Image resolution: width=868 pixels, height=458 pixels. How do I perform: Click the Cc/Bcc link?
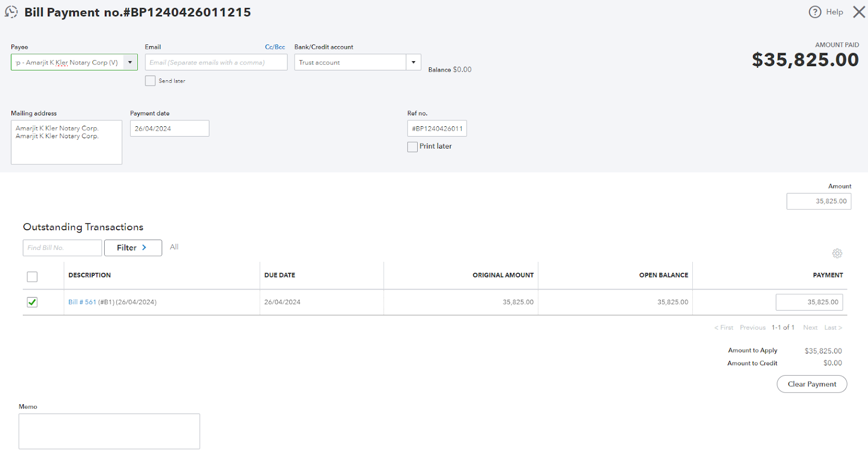(275, 47)
